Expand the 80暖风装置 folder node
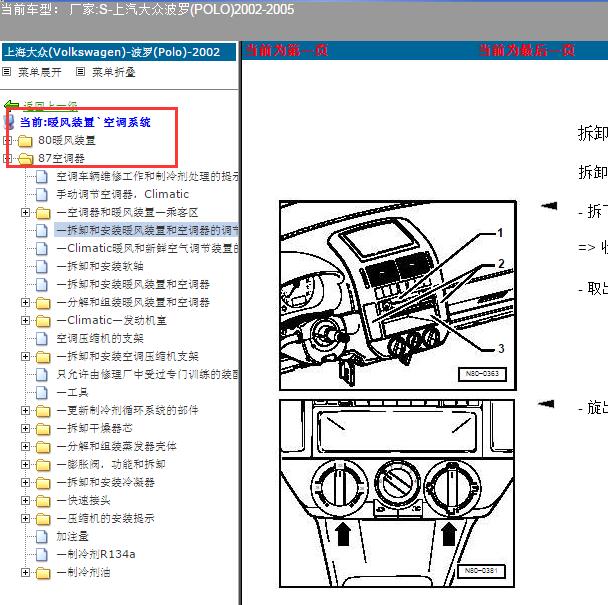The width and height of the screenshot is (608, 605). pos(7,140)
